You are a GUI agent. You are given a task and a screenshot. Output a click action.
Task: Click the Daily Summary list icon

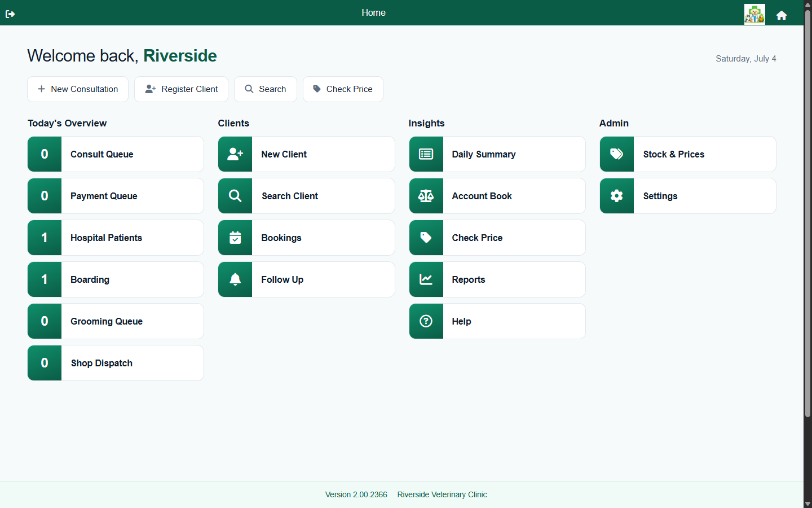coord(426,154)
